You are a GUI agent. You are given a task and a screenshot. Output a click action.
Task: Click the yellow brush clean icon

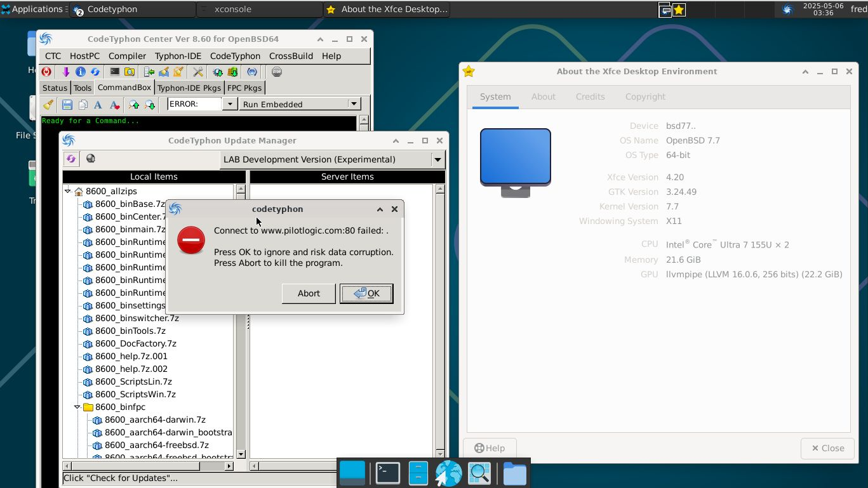point(179,72)
